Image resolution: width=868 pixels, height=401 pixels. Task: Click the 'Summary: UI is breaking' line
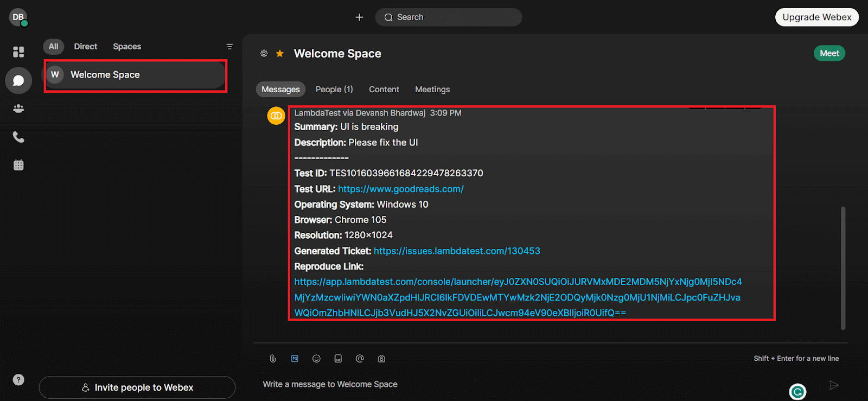click(346, 126)
